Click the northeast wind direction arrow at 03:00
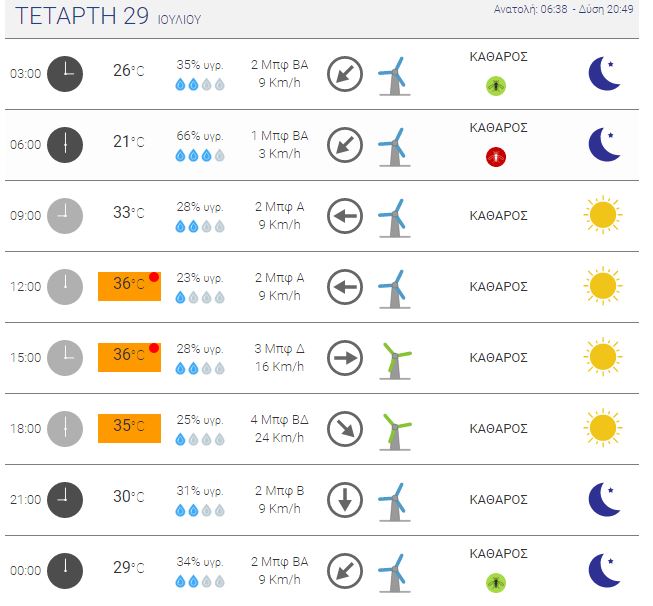 click(345, 74)
